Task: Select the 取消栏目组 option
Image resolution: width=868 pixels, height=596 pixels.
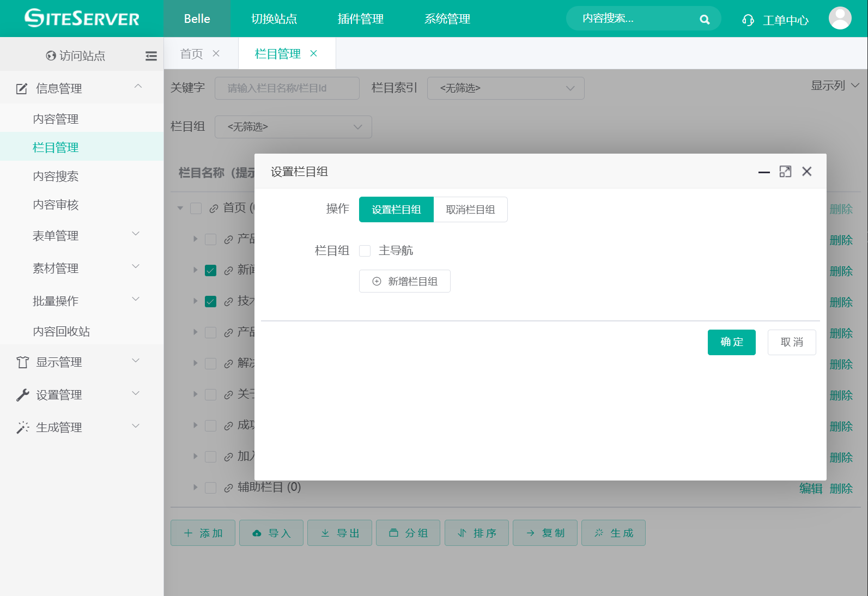Action: coord(470,210)
